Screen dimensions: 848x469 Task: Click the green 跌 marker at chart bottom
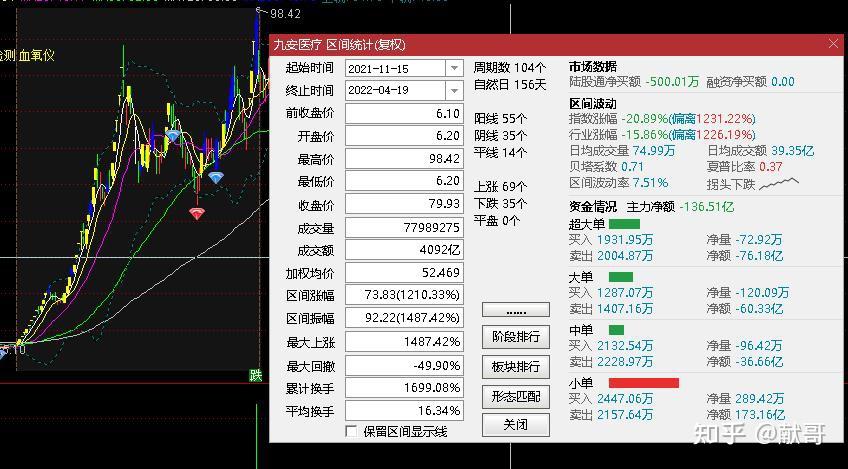click(x=256, y=375)
